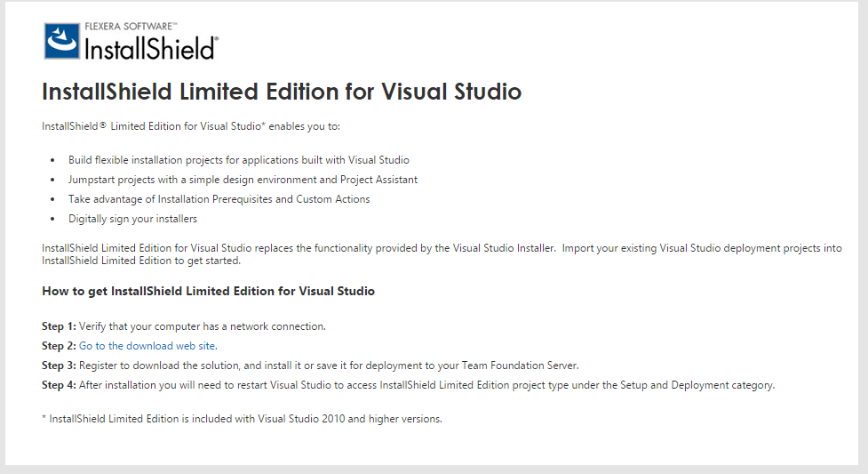This screenshot has height=474, width=868.
Task: Click 'Verify that your computer has a network connection'
Action: pyautogui.click(x=203, y=326)
